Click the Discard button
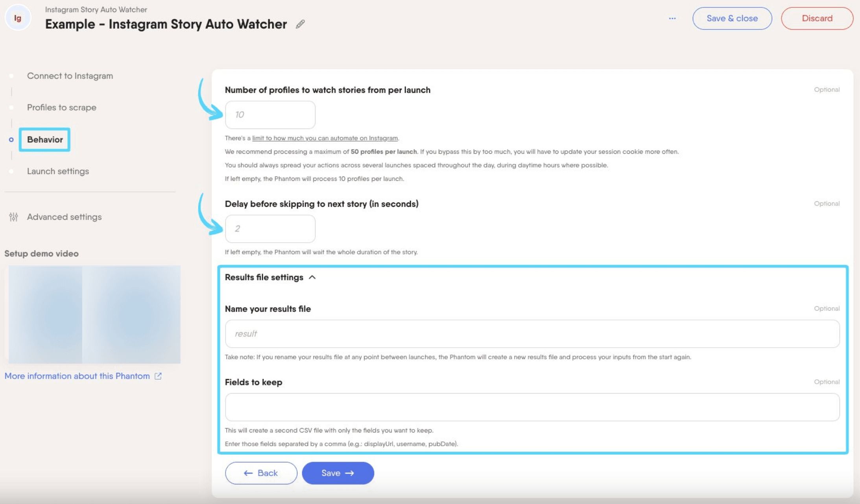860x504 pixels. [x=817, y=18]
